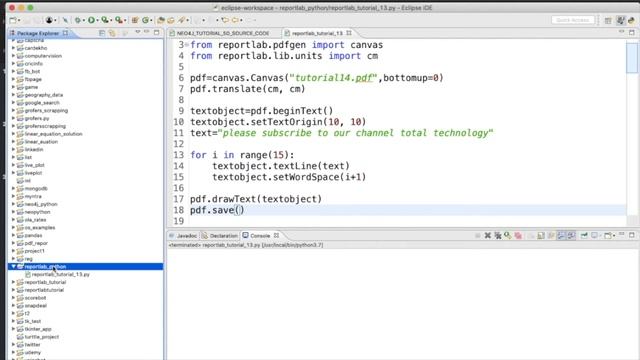
Task: Click the Run Last Tool coverage icon
Action: click(105, 20)
